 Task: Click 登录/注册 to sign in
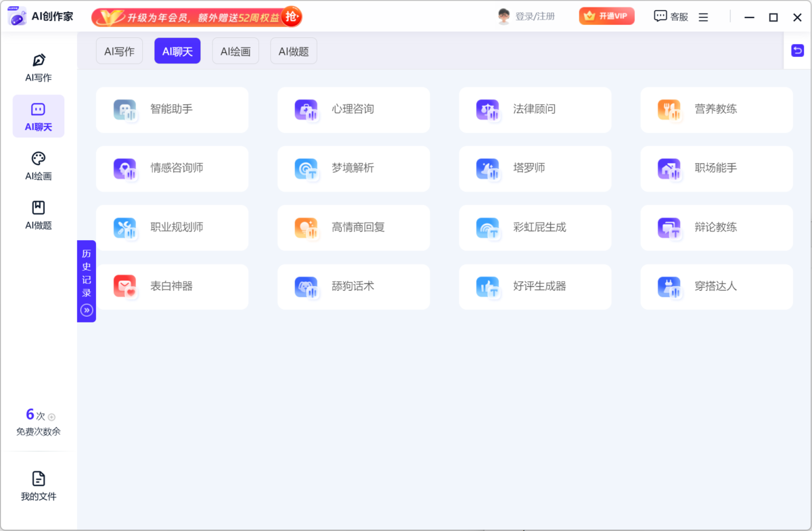535,16
